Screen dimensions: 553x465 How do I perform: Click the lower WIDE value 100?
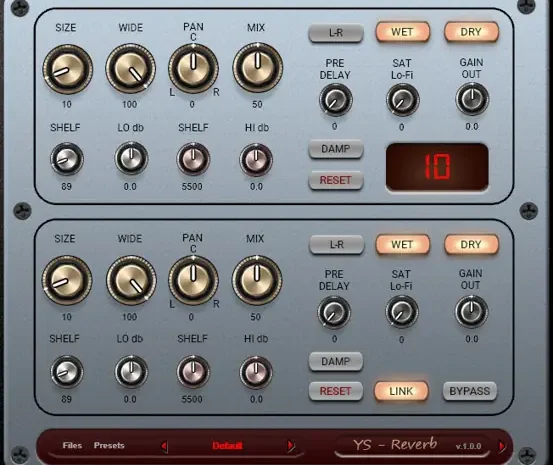pyautogui.click(x=129, y=317)
